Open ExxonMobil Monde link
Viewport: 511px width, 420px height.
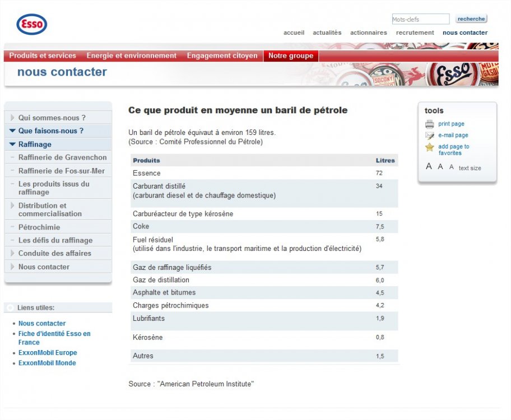point(47,363)
